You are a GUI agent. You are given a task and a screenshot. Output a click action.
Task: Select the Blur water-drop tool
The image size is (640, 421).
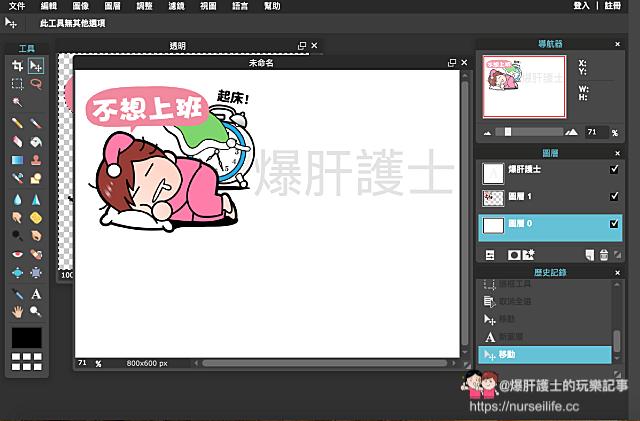(18, 200)
